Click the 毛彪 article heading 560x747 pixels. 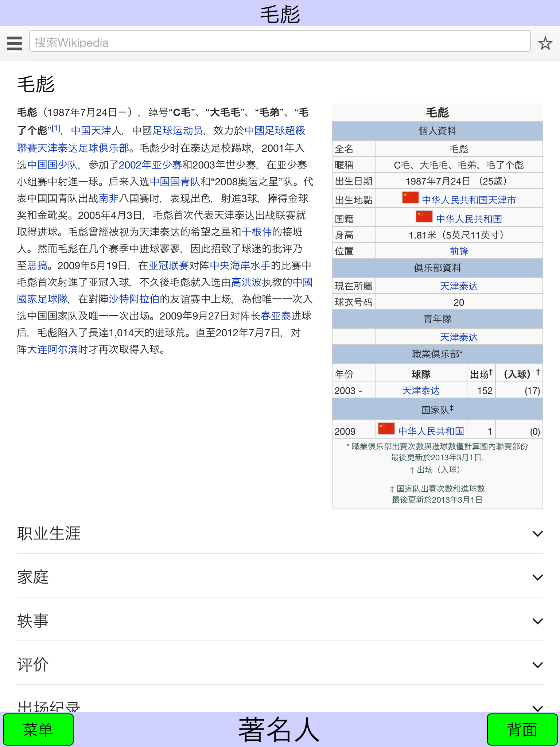pos(36,84)
